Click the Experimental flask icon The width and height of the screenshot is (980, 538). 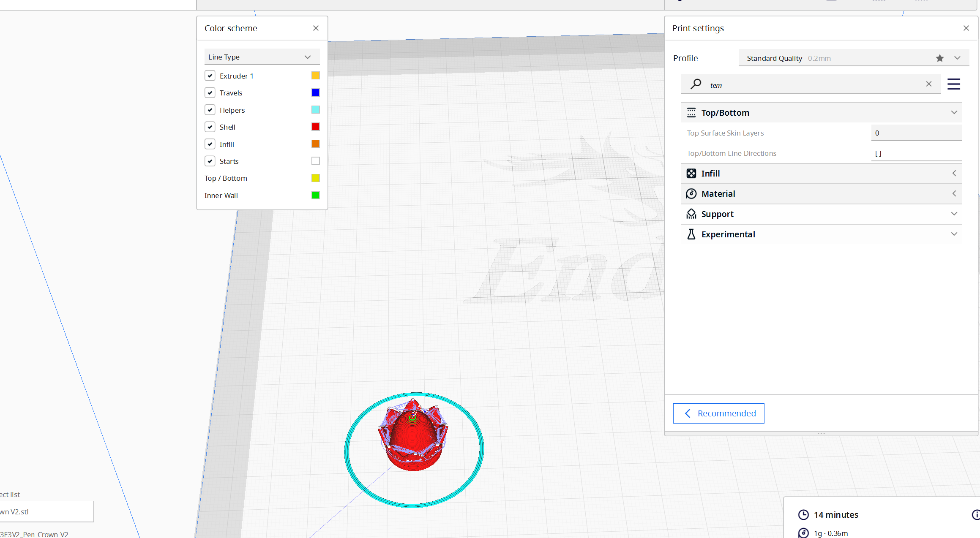tap(691, 234)
